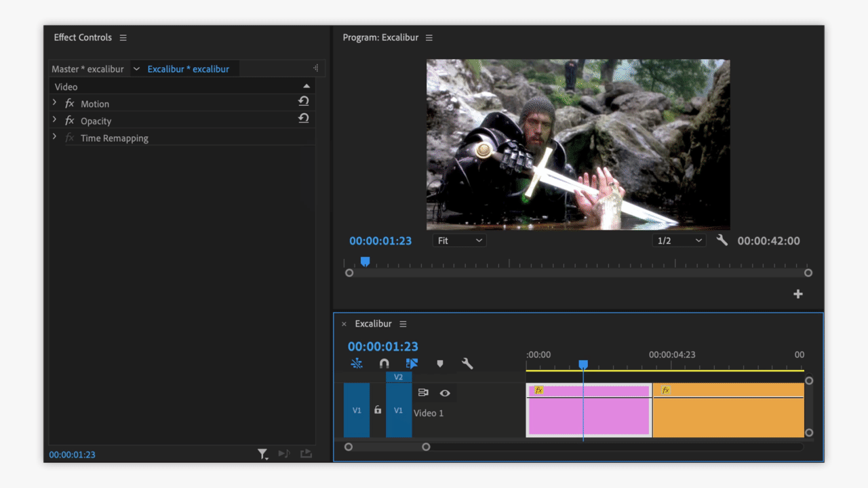Click the fx badge on the orange clip
Screen dimensions: 868x488
pos(665,390)
